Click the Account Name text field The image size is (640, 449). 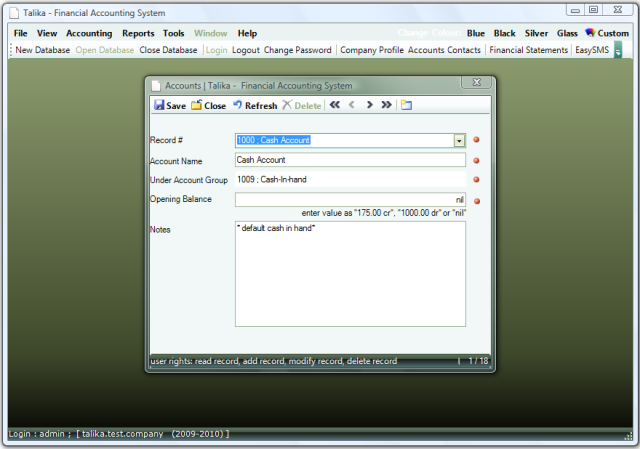(350, 160)
